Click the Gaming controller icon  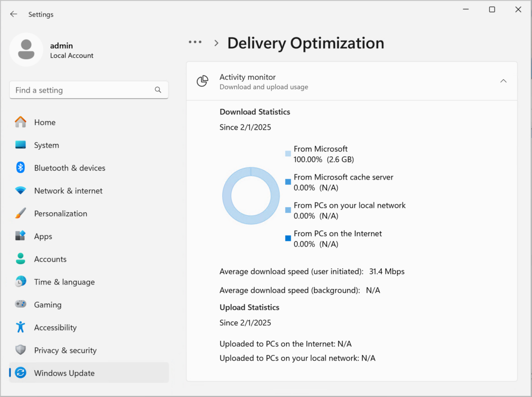[x=21, y=304]
